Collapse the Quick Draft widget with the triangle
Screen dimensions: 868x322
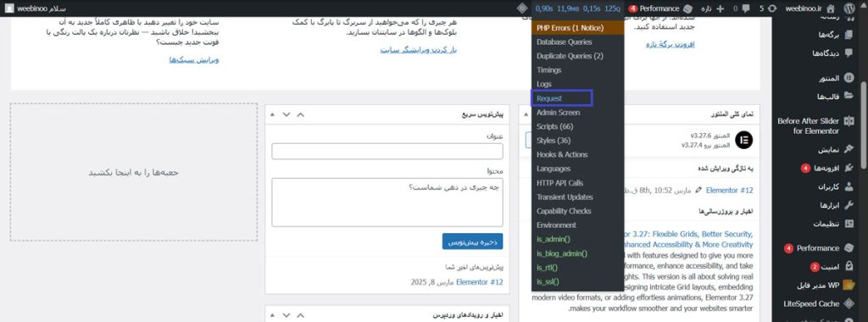point(272,114)
